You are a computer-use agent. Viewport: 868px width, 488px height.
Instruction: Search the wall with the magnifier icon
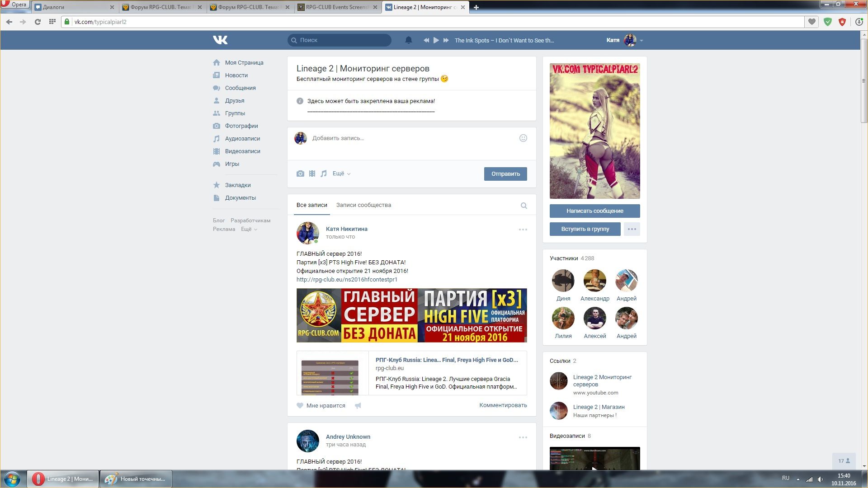point(524,206)
